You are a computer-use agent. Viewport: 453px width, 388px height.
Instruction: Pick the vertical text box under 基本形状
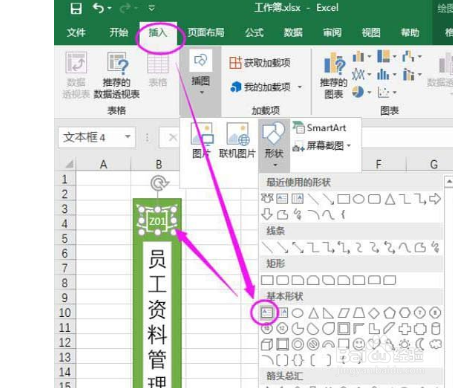tap(282, 313)
